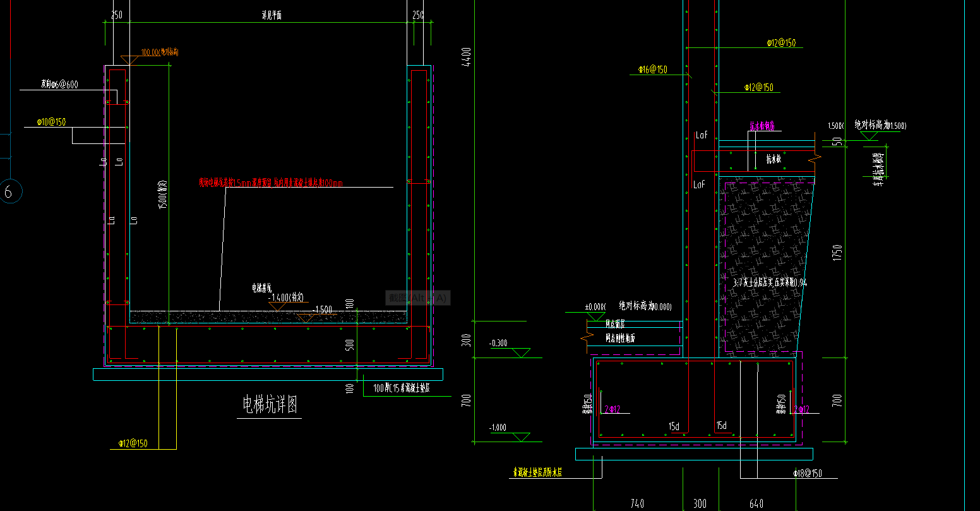Click the -1.400(待定) elevation mark
Viewport: 980px width, 511px height.
tap(287, 297)
